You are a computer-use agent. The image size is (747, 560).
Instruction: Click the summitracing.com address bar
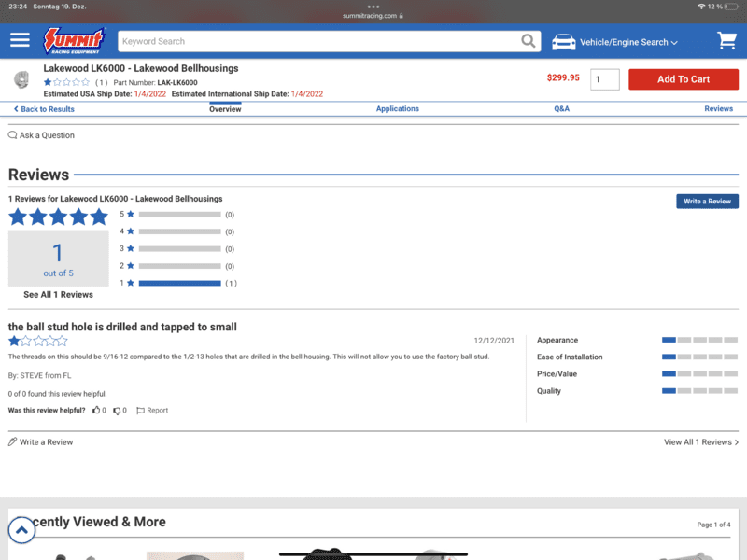point(373,16)
